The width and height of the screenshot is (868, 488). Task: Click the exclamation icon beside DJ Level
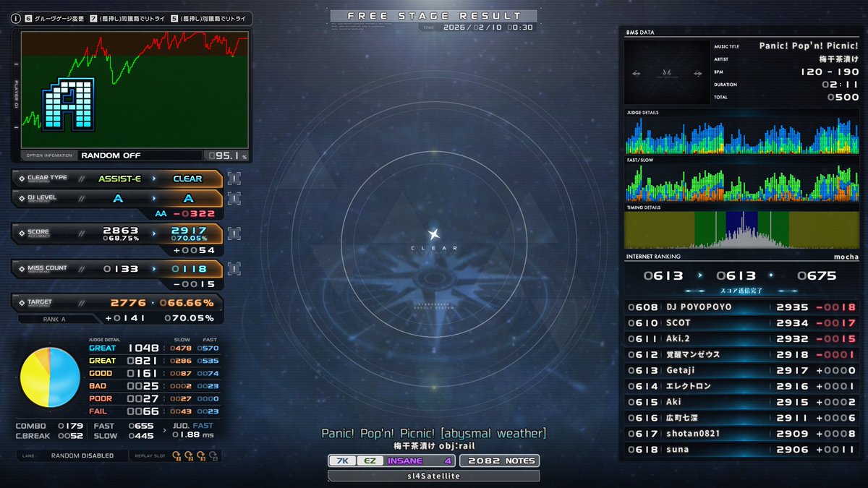point(234,198)
